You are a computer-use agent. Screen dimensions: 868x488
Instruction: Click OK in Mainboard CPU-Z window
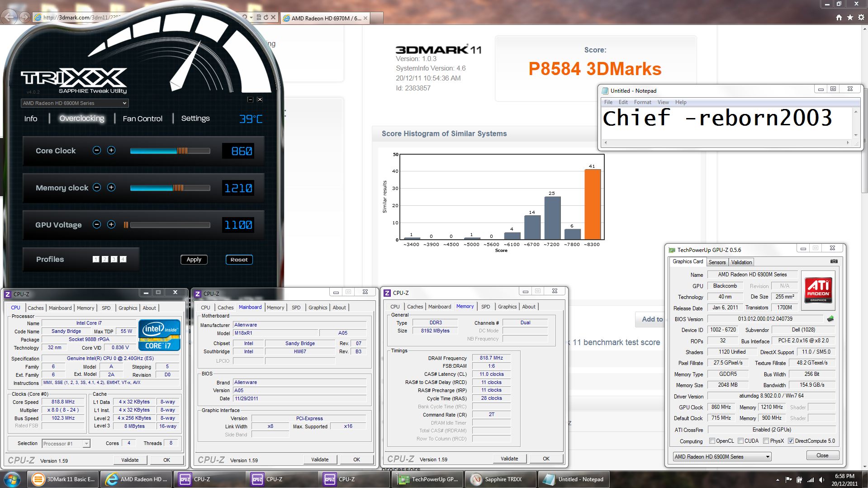coord(356,460)
